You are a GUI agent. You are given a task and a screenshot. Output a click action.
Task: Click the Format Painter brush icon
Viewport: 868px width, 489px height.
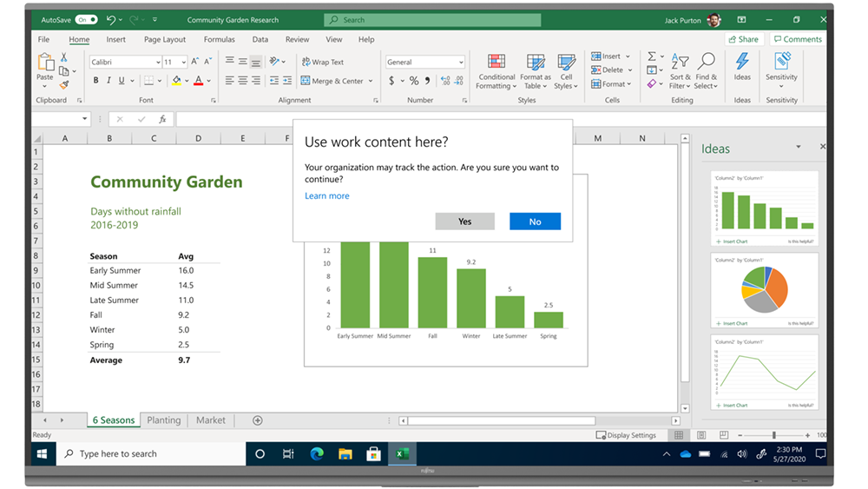tap(64, 85)
